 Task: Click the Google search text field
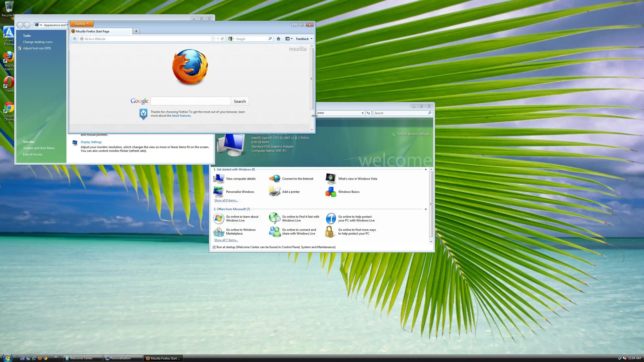(190, 101)
